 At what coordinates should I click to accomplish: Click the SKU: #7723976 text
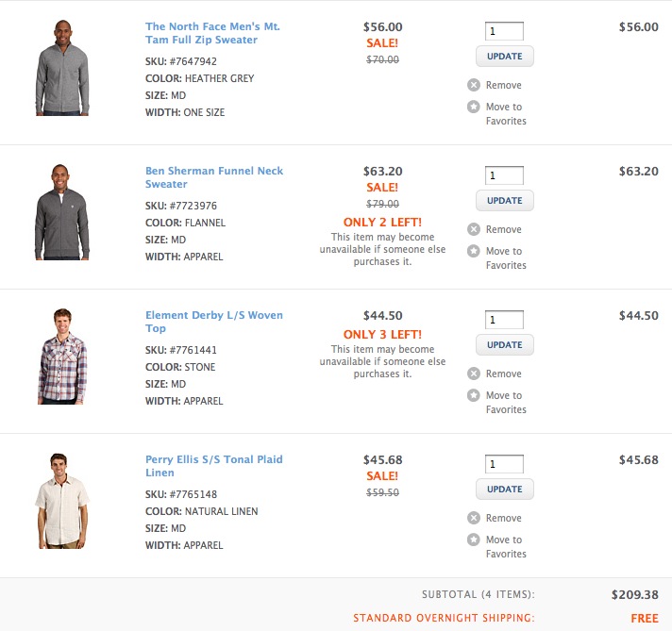pyautogui.click(x=181, y=206)
